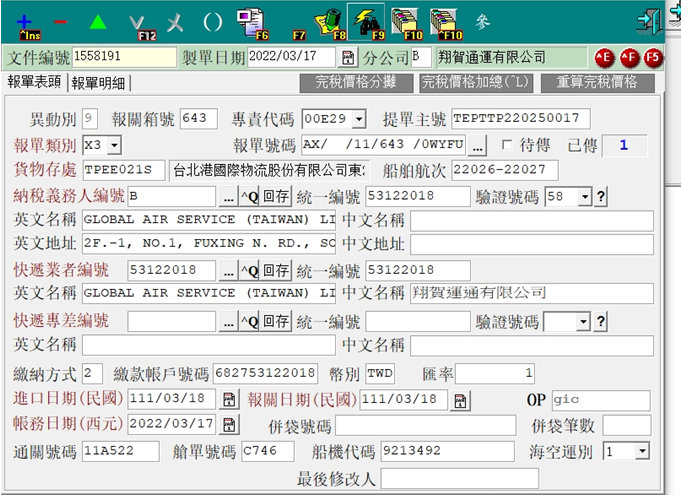Click the red F5 circle button
This screenshot has height=495, width=681.
coord(653,57)
